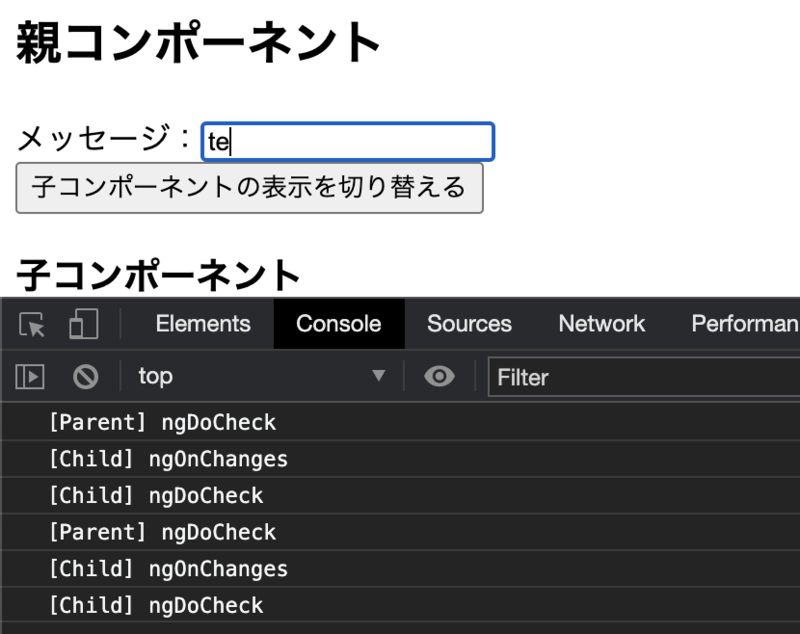
Task: Select the second [Parent] ngDoCheck log line
Action: [x=400, y=532]
